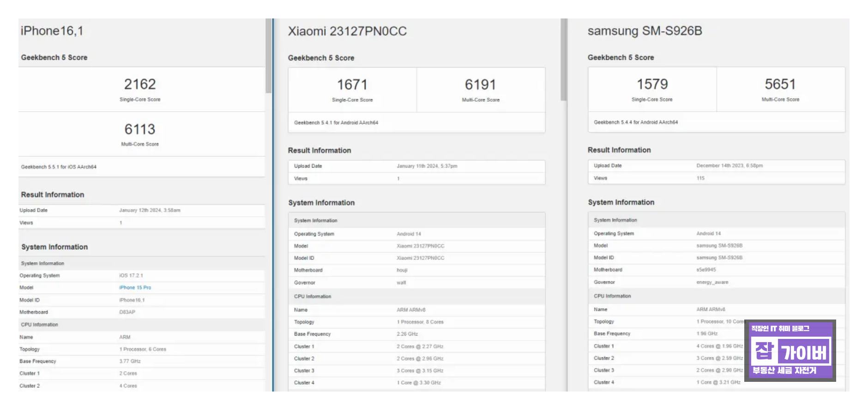Viewport: 868px width, 410px height.
Task: Click the Samsung multi-core score 5651
Action: tap(780, 84)
